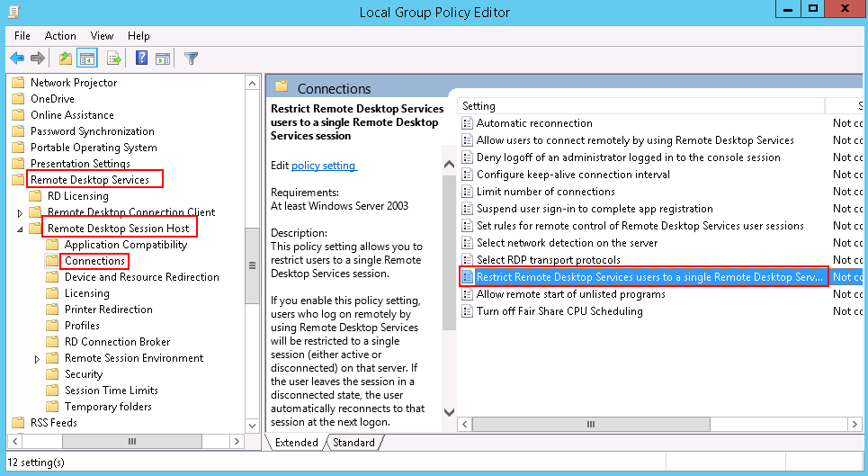868x476 pixels.
Task: Select Allow users to connect remotely policy
Action: [635, 140]
